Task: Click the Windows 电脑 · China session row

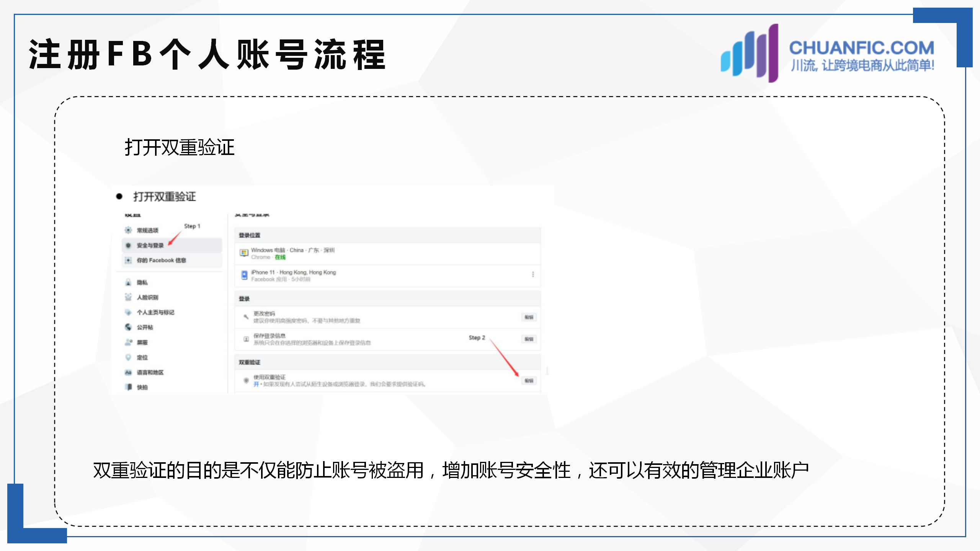Action: pos(387,253)
